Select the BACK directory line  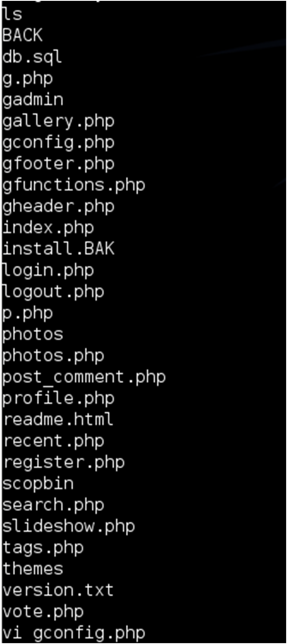click(x=22, y=36)
